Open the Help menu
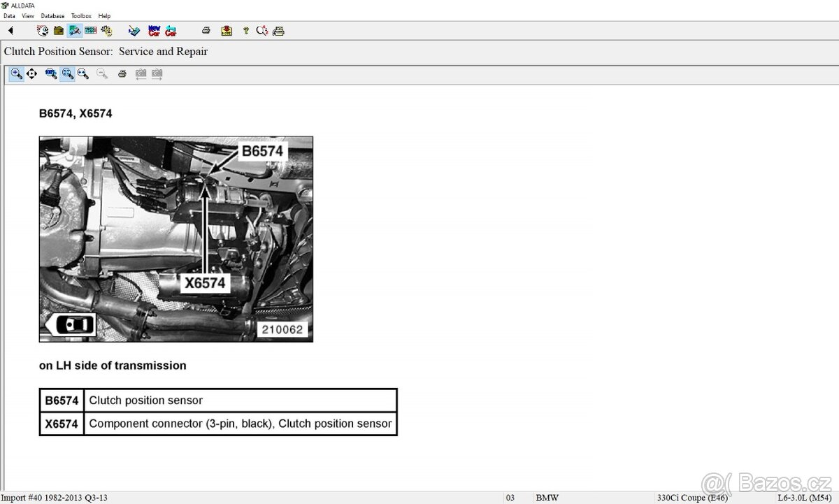Screen dimensions: 839x504 coord(104,15)
